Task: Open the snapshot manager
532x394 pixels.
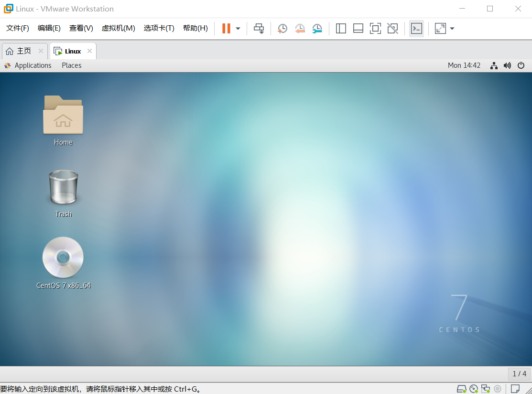Action: pyautogui.click(x=317, y=29)
